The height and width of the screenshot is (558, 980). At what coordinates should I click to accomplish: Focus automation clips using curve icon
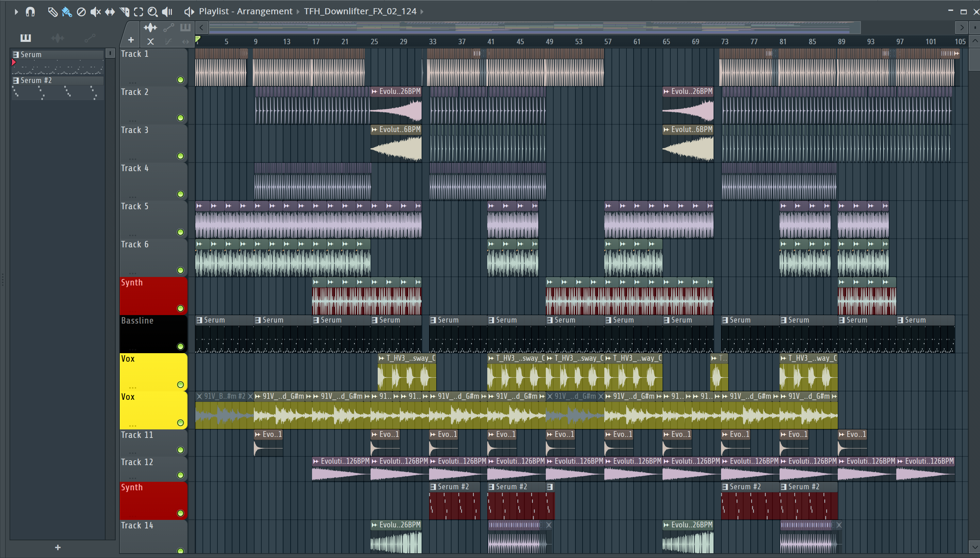pyautogui.click(x=169, y=28)
